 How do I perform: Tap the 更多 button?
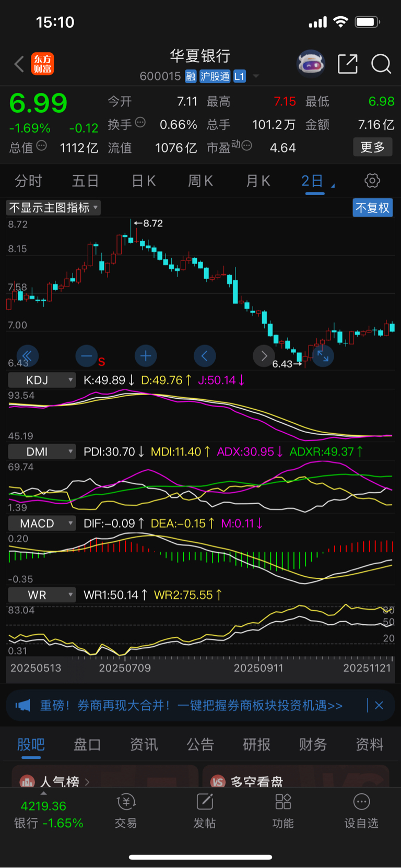click(373, 147)
